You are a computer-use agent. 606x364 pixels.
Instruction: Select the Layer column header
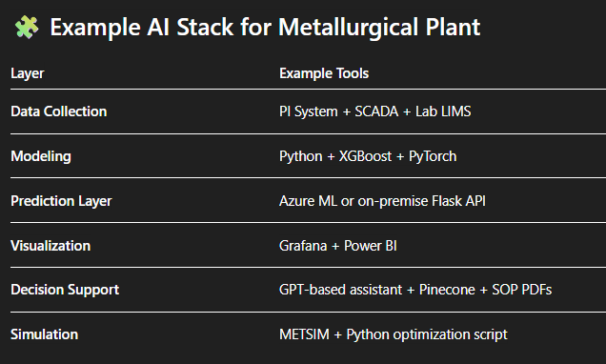28,73
